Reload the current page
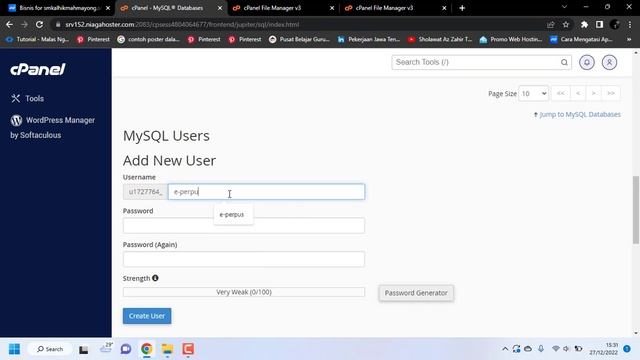Image resolution: width=640 pixels, height=360 pixels. [39, 24]
